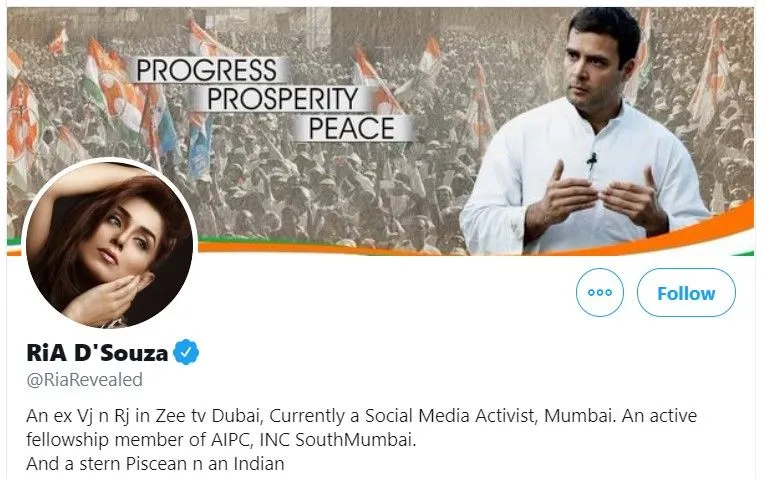Click the blue verified badge icon
The image size is (766, 479).
pos(186,352)
